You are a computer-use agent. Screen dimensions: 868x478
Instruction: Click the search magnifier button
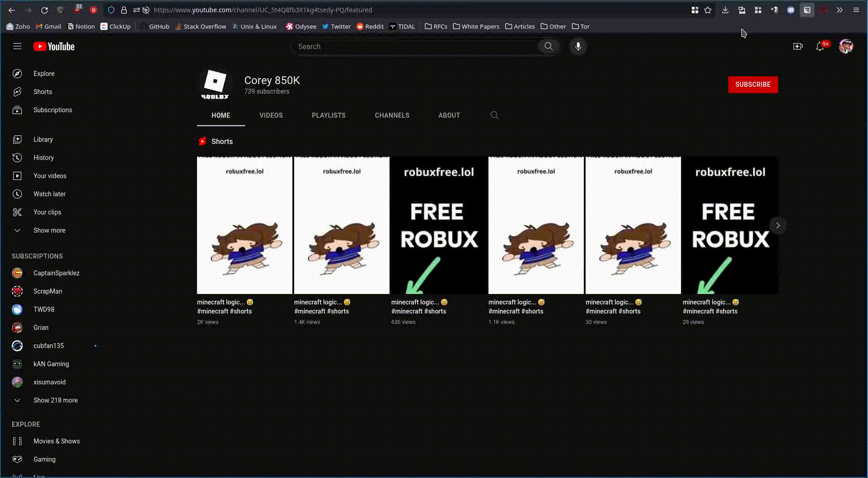(548, 46)
